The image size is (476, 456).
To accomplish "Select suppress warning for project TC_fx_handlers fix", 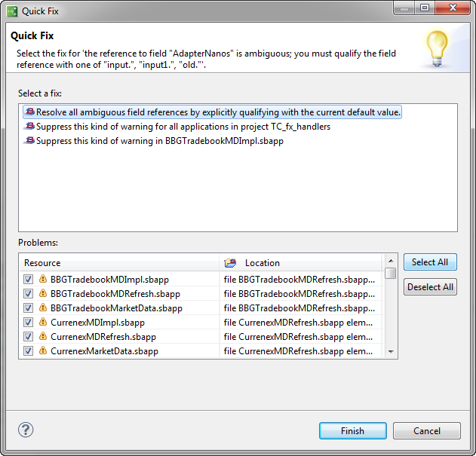I will [183, 127].
